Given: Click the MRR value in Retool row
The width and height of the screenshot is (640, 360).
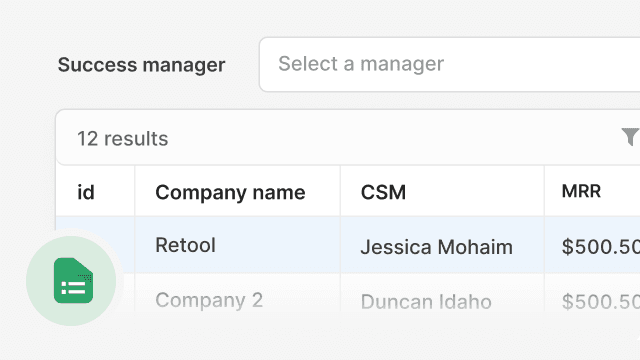Looking at the screenshot, I should 600,247.
